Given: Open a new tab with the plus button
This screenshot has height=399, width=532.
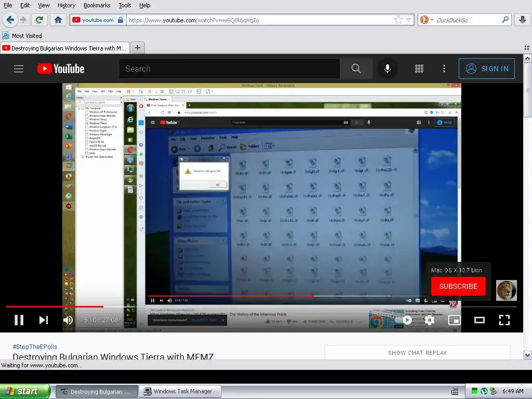Looking at the screenshot, I should pyautogui.click(x=137, y=48).
